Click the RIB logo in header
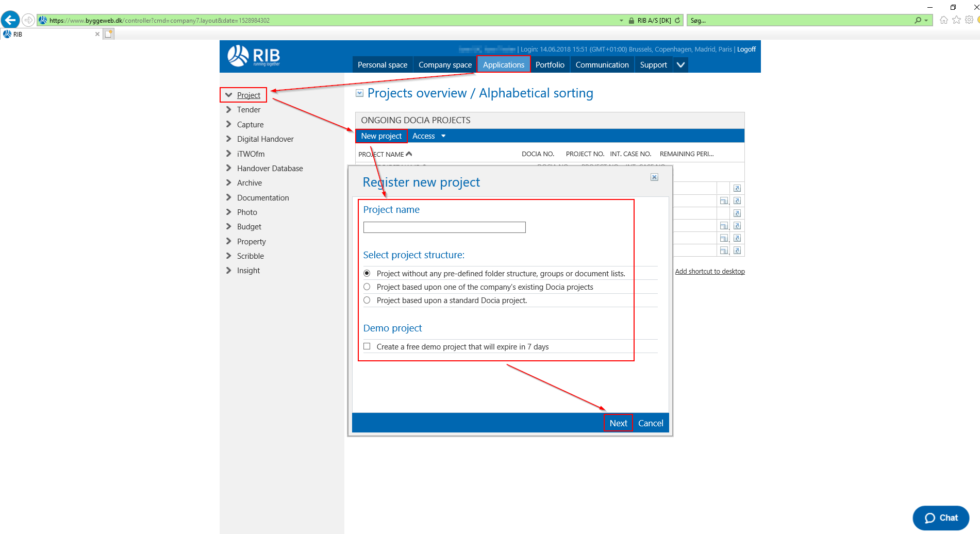980x534 pixels. point(254,56)
